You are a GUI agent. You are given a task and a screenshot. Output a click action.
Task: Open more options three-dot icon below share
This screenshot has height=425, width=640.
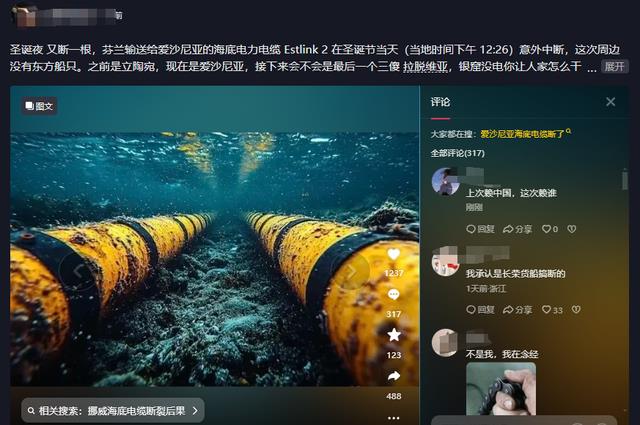click(x=393, y=418)
